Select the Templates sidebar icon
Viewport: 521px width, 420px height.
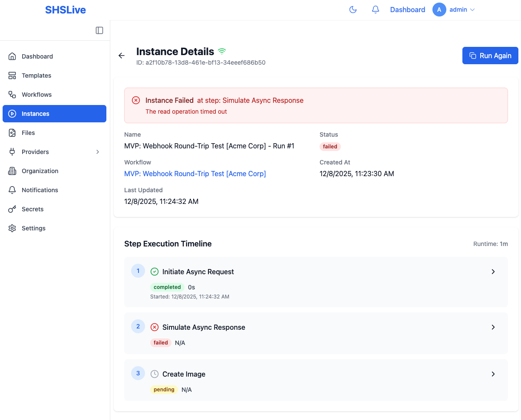pyautogui.click(x=12, y=75)
